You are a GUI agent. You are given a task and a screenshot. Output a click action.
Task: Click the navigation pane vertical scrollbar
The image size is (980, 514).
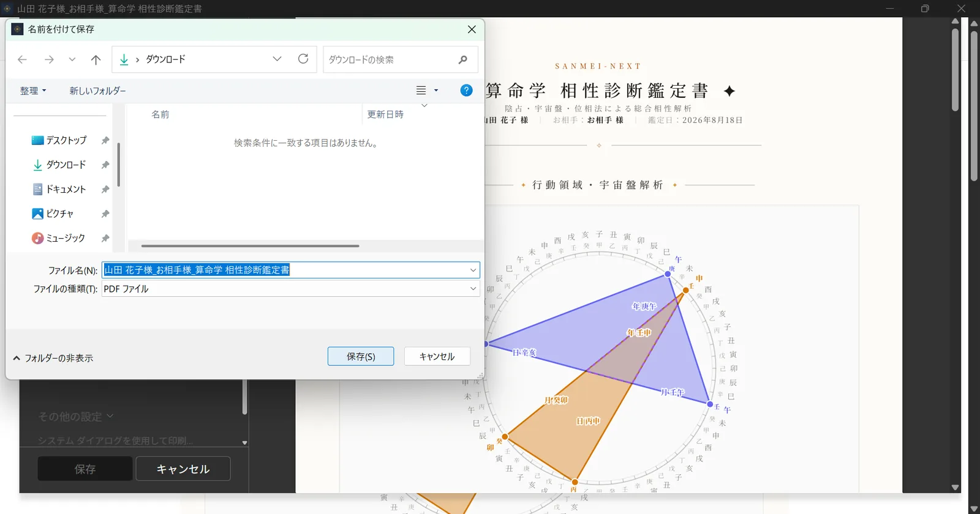tap(118, 165)
